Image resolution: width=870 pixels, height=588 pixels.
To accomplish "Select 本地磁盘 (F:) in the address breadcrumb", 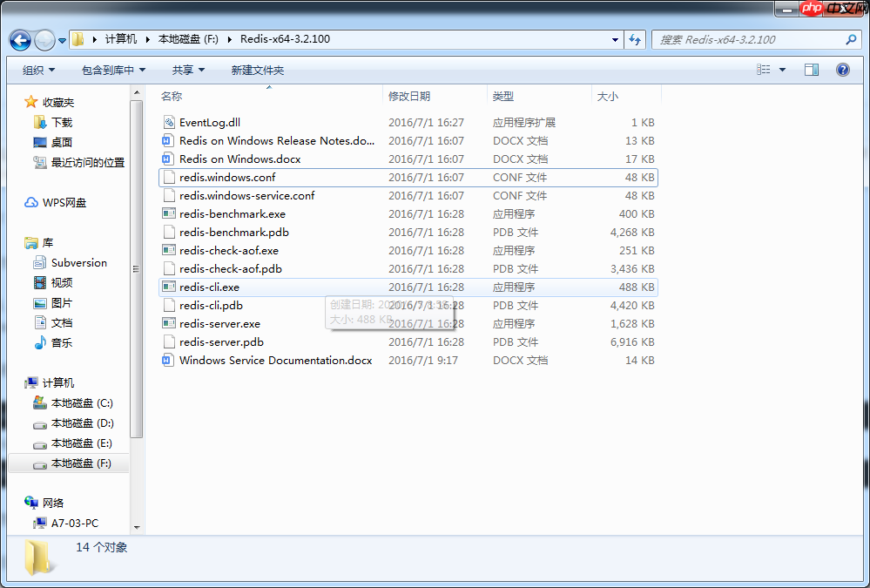I will click(x=188, y=39).
